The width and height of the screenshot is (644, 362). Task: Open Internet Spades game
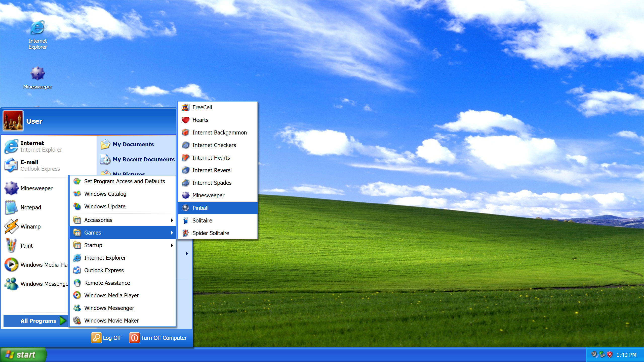(x=218, y=183)
